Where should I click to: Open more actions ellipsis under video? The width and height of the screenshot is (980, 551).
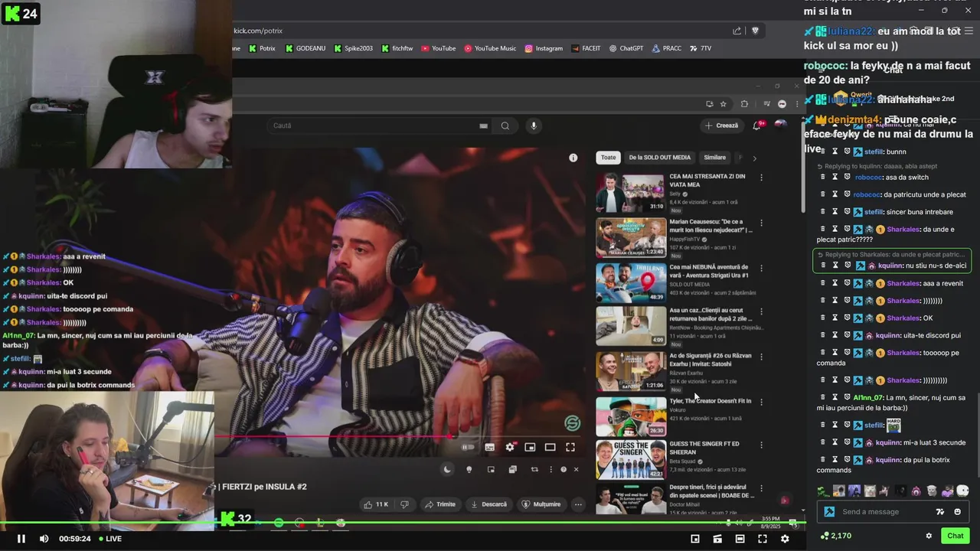pyautogui.click(x=578, y=504)
